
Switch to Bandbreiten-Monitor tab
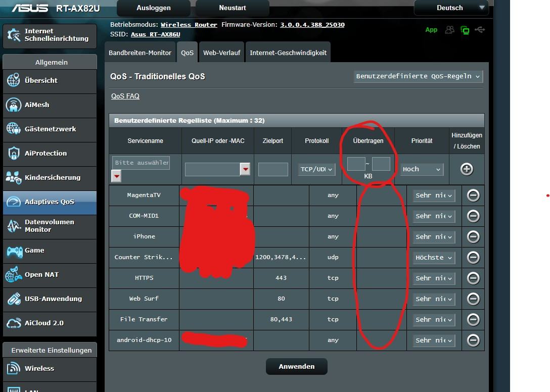(140, 53)
